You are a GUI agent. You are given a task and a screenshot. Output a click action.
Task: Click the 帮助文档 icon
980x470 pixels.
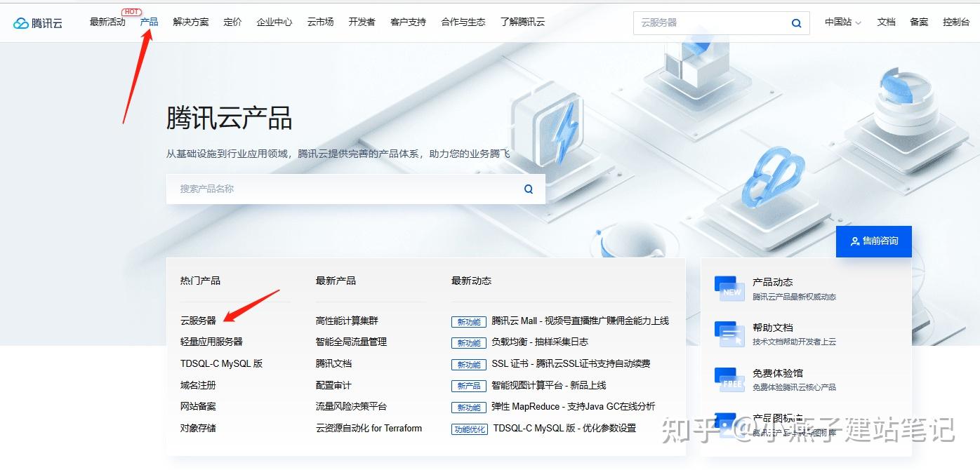pos(729,334)
